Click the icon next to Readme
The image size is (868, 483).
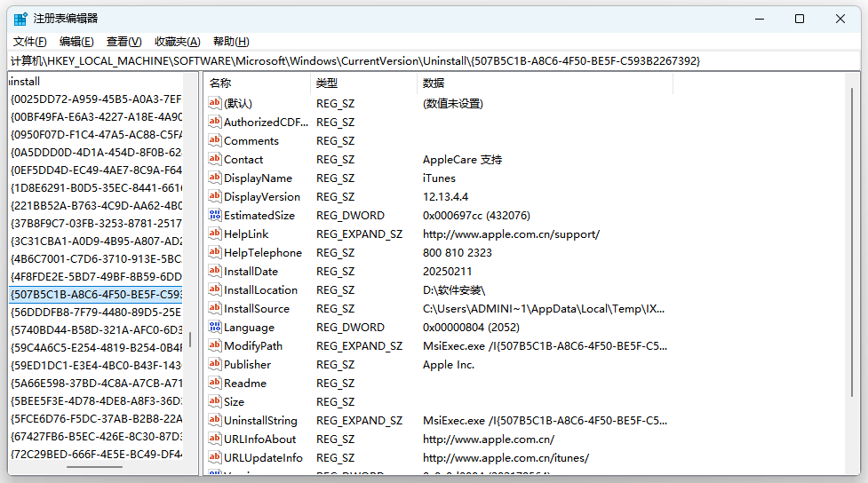click(x=215, y=383)
